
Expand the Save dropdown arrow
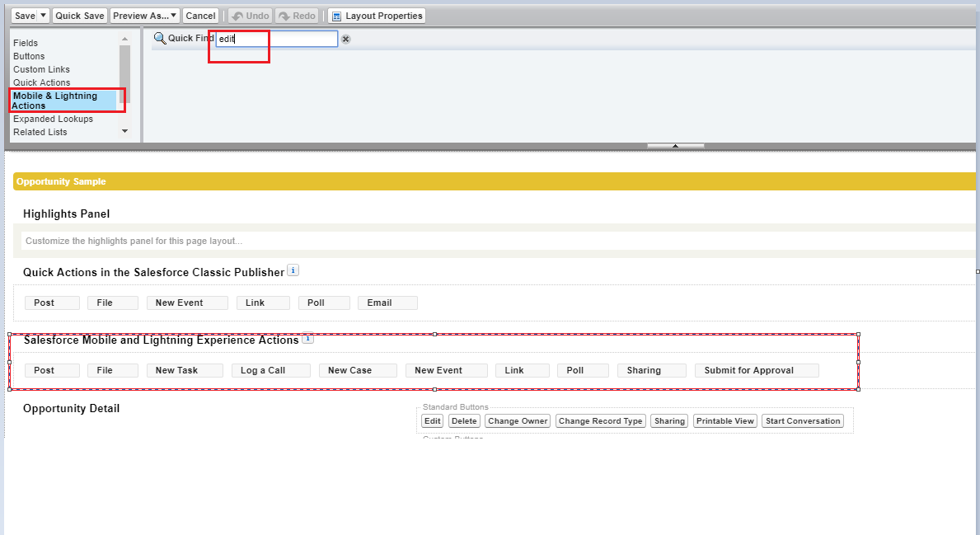[x=44, y=16]
